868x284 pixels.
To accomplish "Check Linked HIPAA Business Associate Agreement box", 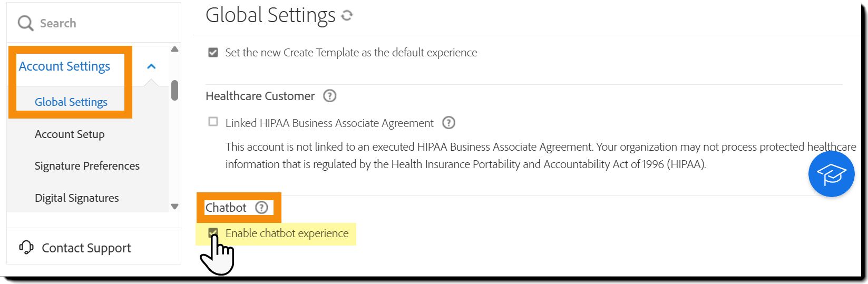I will (x=213, y=122).
